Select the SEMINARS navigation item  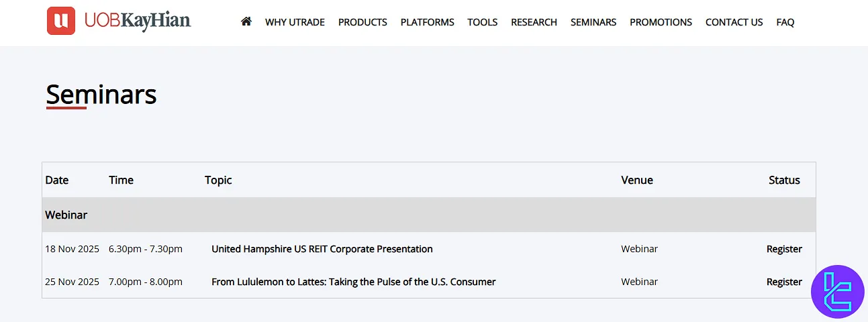593,22
